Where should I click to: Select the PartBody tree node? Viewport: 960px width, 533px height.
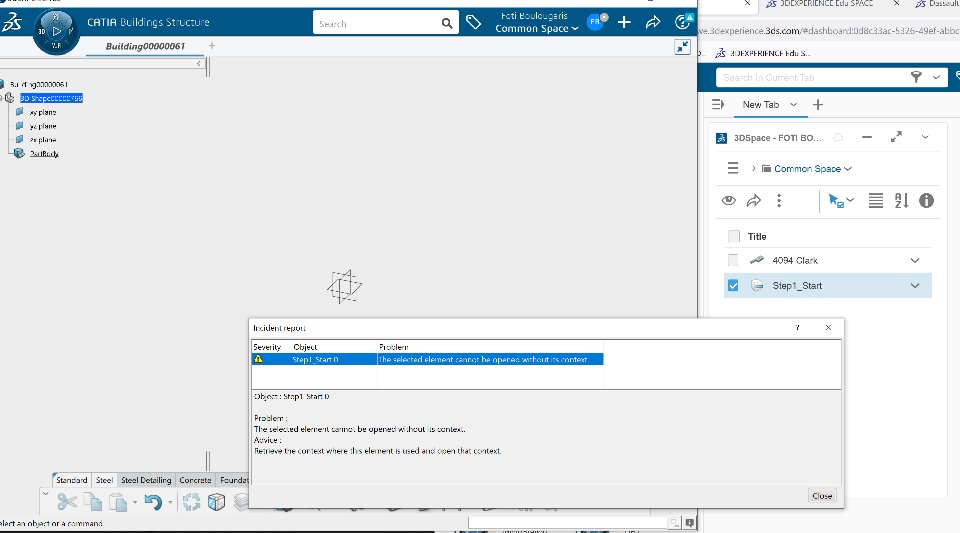[x=44, y=154]
